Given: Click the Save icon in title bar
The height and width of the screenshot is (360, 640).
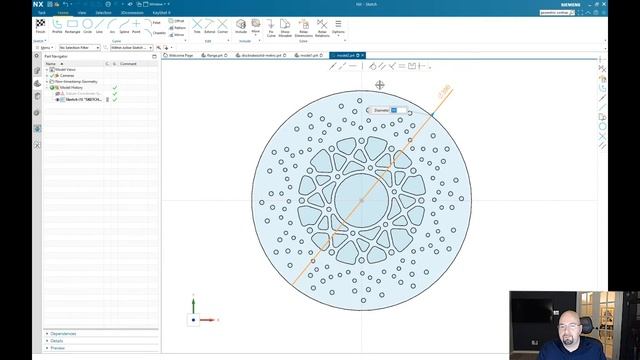Looking at the screenshot, I should 49,4.
